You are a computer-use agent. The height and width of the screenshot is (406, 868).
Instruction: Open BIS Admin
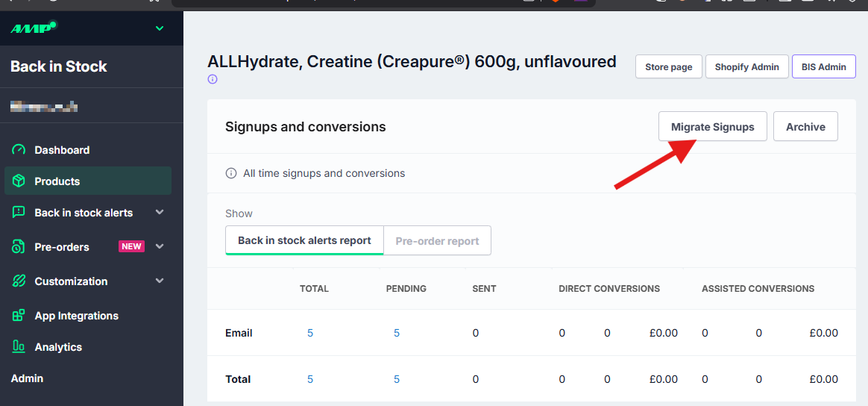(824, 67)
